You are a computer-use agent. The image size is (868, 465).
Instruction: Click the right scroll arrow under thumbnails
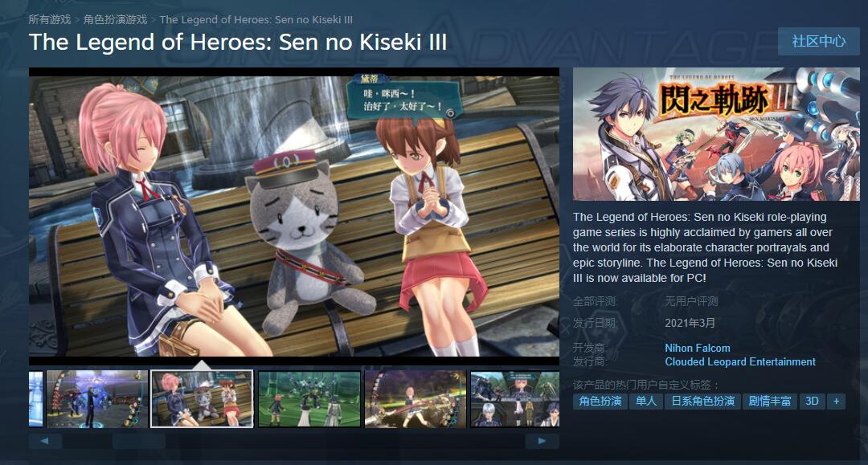(542, 441)
